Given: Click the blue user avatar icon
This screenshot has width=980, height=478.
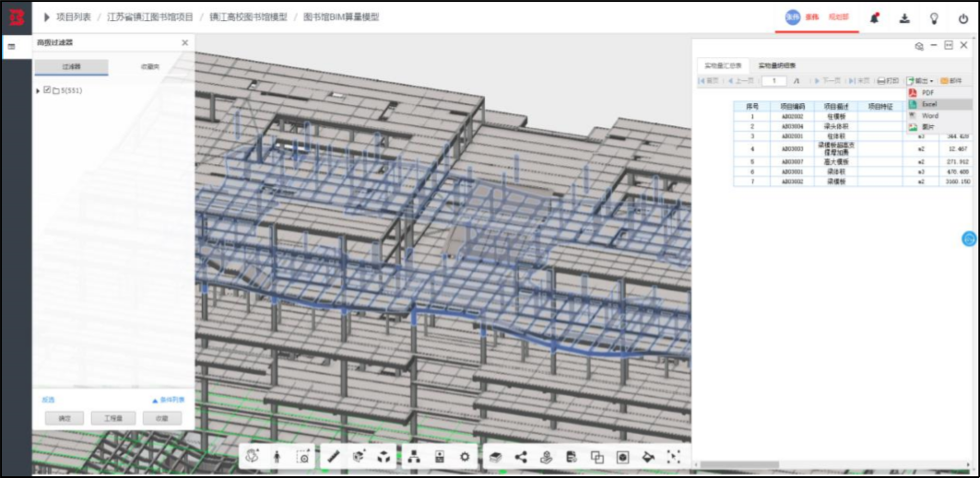Looking at the screenshot, I should [793, 17].
